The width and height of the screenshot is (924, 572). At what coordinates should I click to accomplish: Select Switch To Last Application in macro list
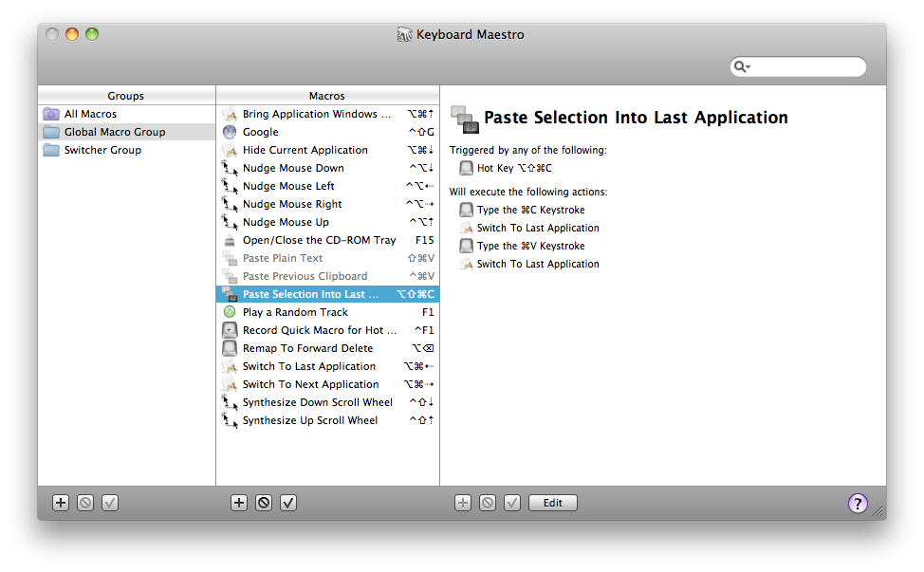click(x=327, y=366)
